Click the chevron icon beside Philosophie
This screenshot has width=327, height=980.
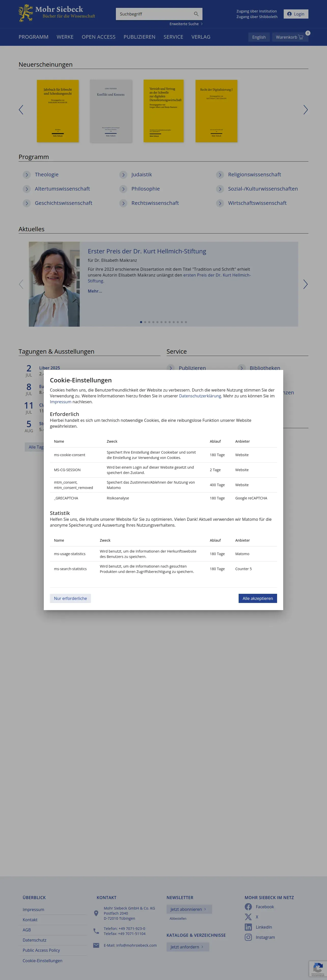point(123,189)
